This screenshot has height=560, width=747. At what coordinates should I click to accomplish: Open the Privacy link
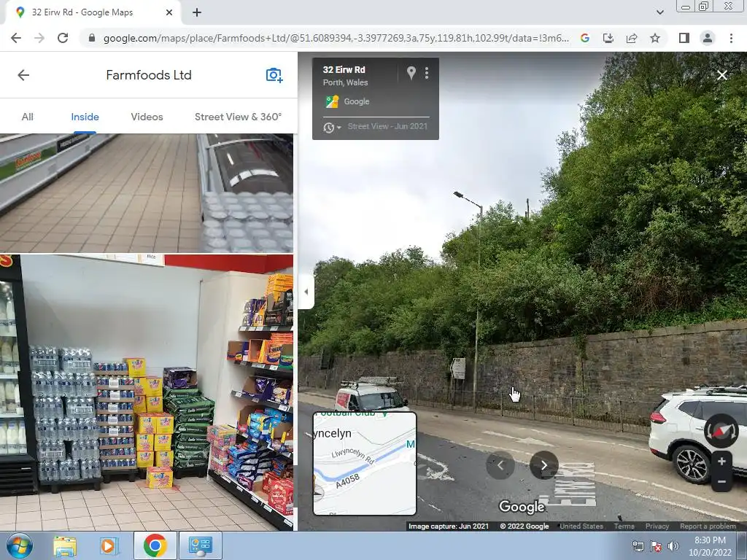657,526
